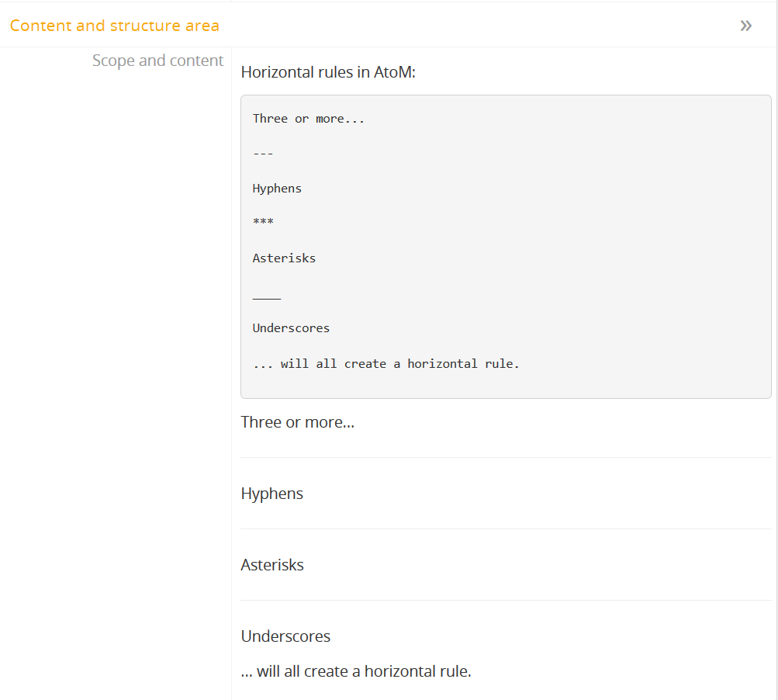Click the rendered Underscores paragraph below the code block
The width and height of the screenshot is (778, 700).
[x=285, y=636]
